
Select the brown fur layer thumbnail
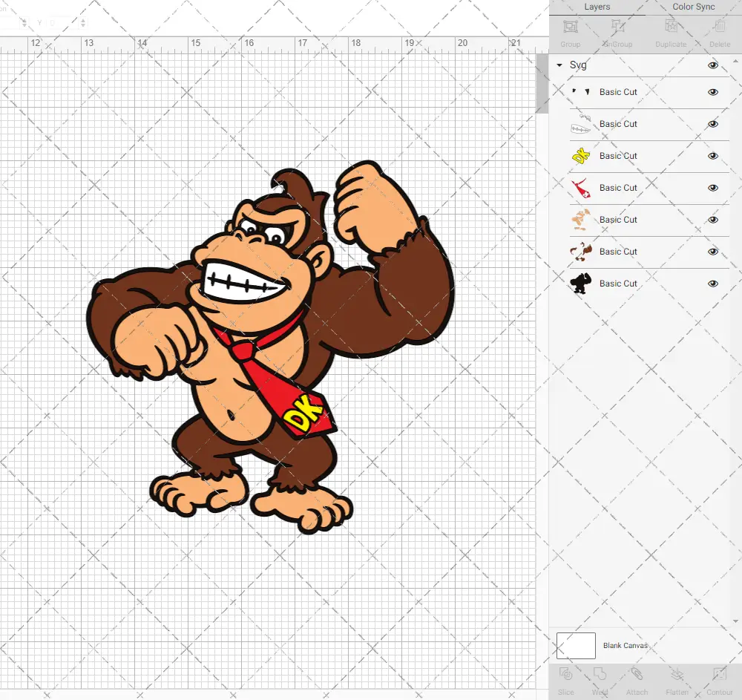click(581, 252)
